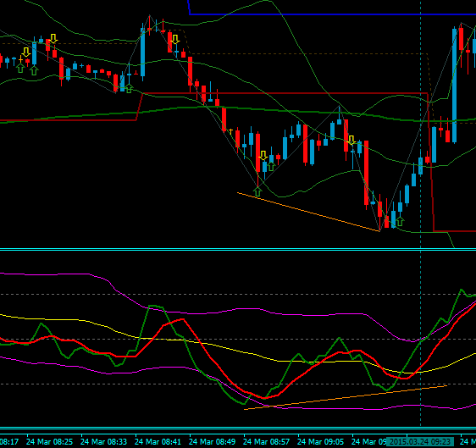Click the highlighted 2015.03.24 09:23 crosshair date label
Screen dimensions: 476x448
[420, 441]
